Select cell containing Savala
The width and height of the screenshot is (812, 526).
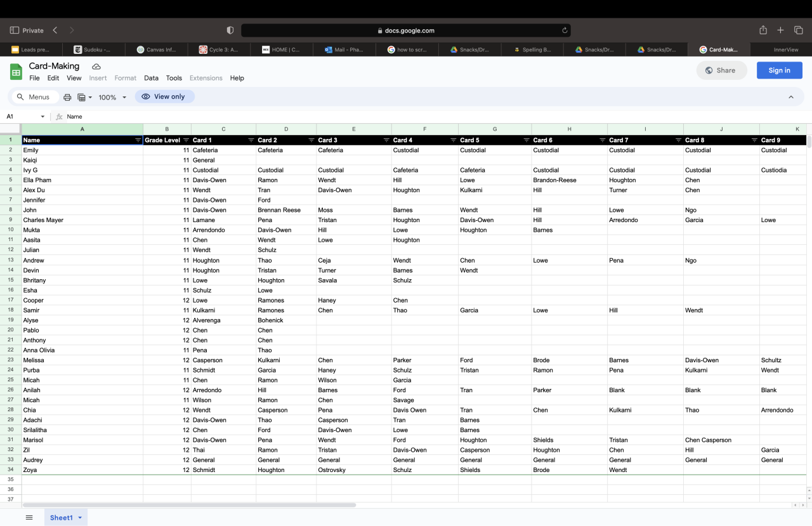[354, 280]
